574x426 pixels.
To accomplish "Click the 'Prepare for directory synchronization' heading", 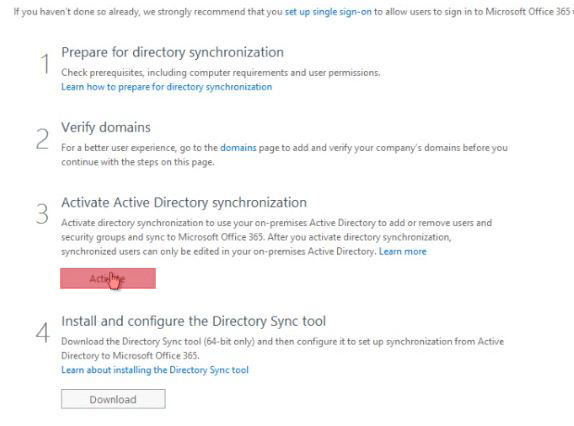I will pos(172,52).
